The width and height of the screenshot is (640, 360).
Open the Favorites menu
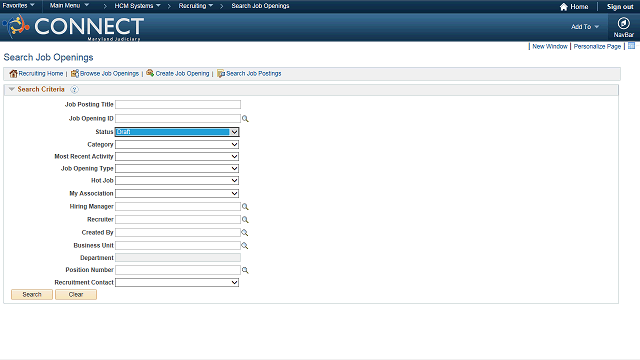(18, 6)
